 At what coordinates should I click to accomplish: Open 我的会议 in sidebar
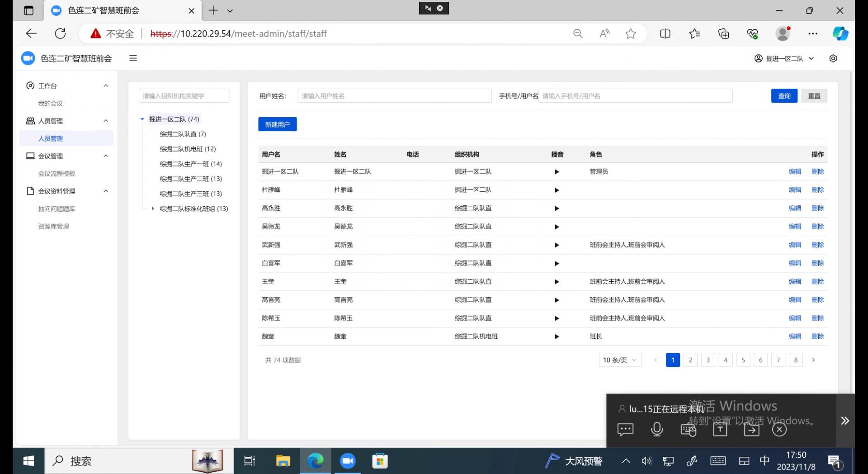(x=51, y=104)
